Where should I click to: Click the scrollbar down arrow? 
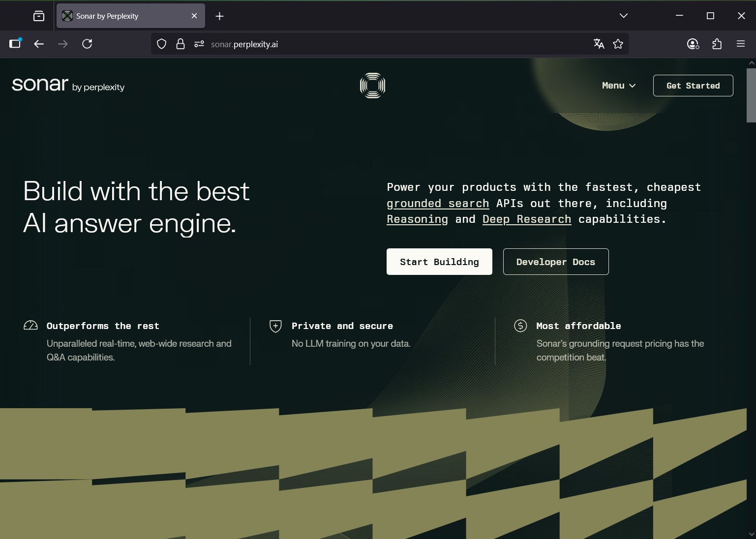coord(751,534)
